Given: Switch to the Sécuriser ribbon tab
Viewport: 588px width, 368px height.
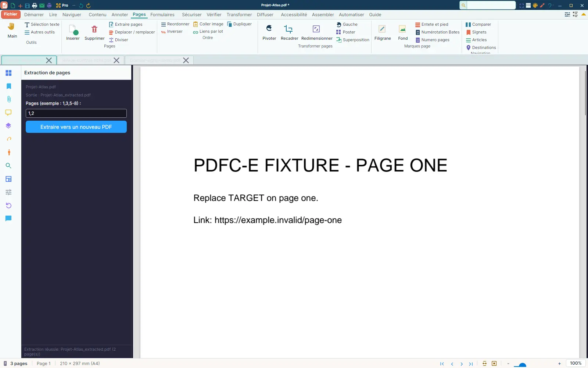Looking at the screenshot, I should (x=192, y=15).
